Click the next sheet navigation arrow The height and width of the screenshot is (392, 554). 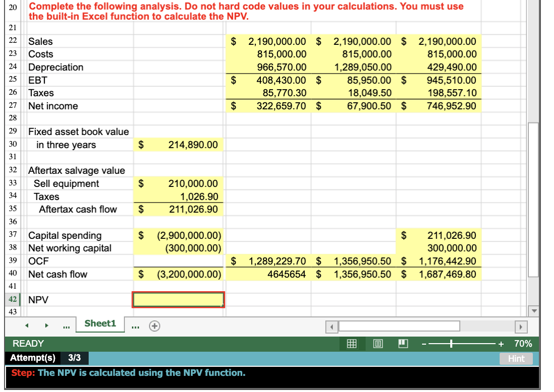click(x=46, y=326)
